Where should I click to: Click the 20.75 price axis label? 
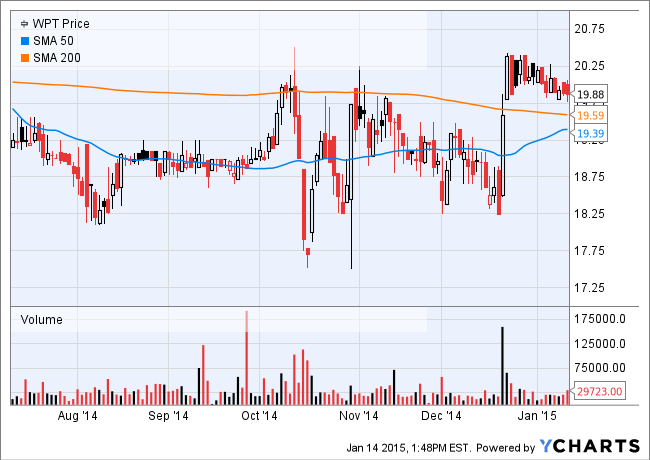pyautogui.click(x=594, y=29)
